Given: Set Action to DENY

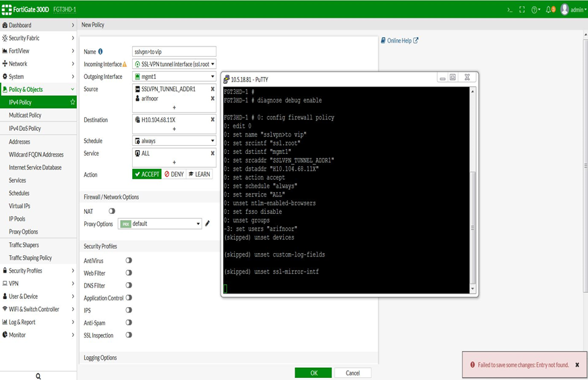Looking at the screenshot, I should tap(174, 174).
